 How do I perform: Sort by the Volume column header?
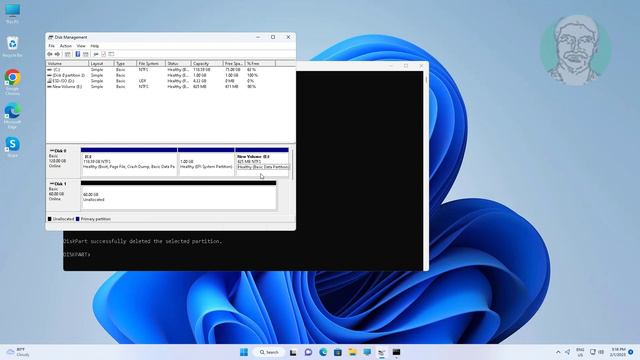67,64
